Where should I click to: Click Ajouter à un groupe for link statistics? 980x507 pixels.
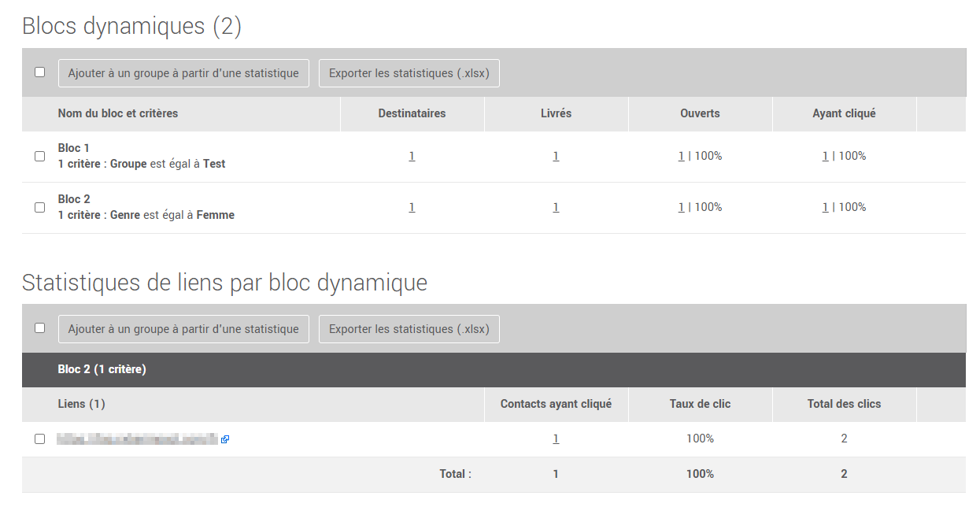coord(183,328)
